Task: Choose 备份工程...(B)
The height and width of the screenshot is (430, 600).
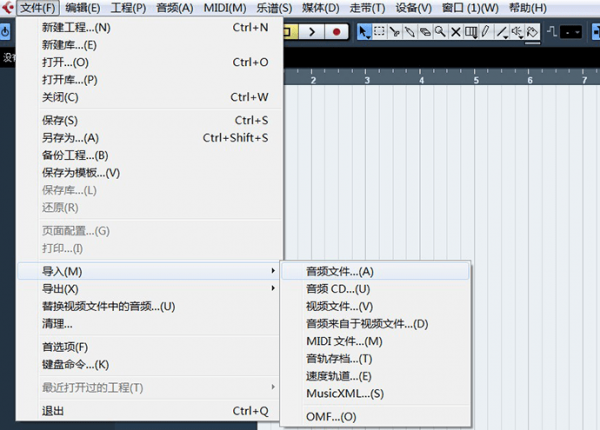Action: pyautogui.click(x=150, y=155)
